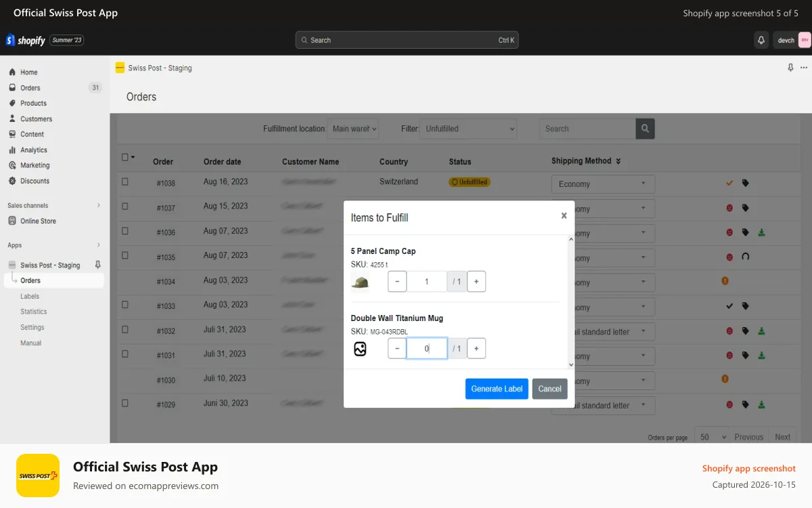Click the dialog scrollbar down arrow
Image resolution: width=812 pixels, height=508 pixels.
pyautogui.click(x=570, y=364)
